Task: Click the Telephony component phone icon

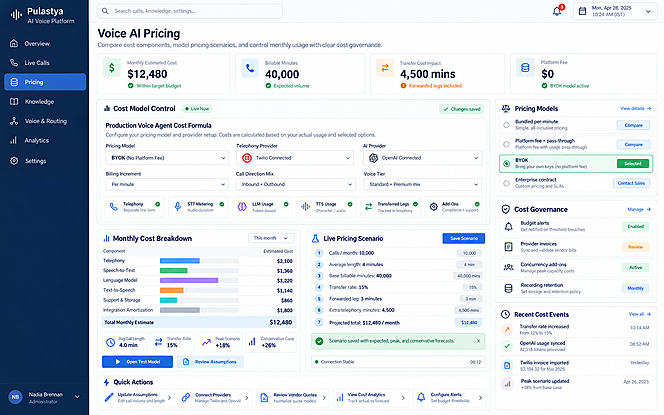Action: point(113,207)
